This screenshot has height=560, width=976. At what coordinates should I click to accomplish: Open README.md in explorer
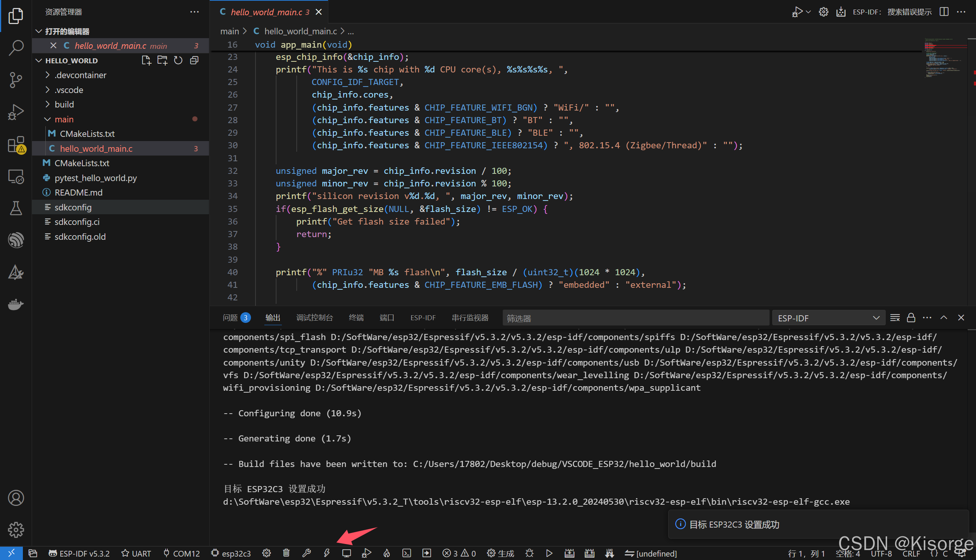tap(120, 192)
